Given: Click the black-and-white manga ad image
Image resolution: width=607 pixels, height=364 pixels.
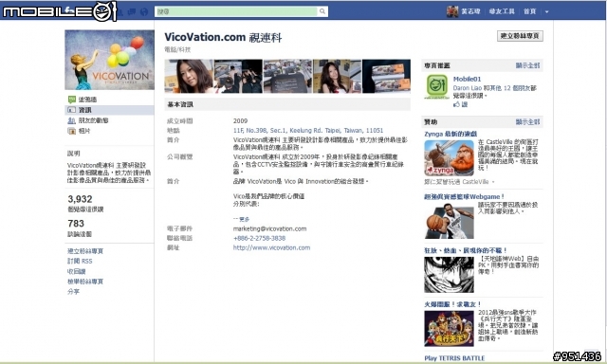Looking at the screenshot, I should point(449,275).
